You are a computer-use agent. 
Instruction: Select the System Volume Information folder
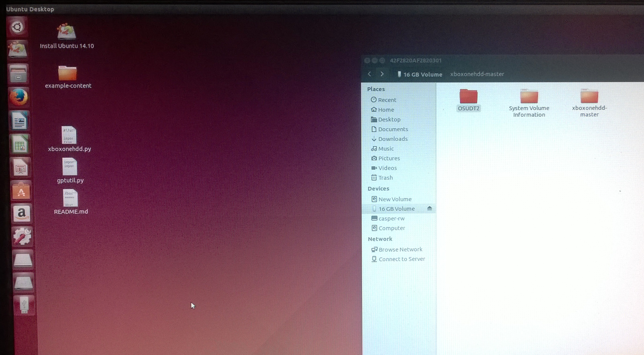tap(529, 96)
